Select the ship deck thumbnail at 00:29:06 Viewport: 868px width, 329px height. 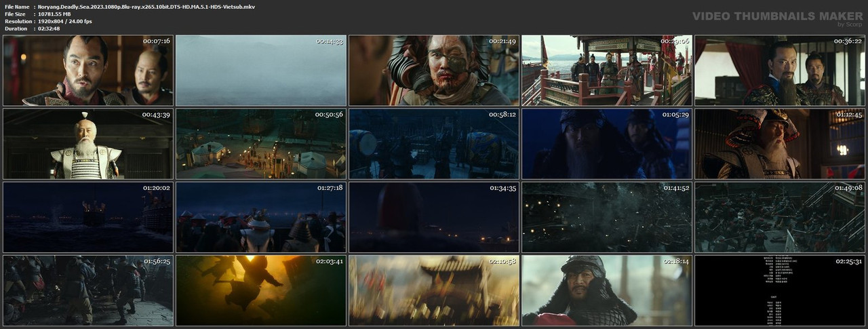tap(607, 70)
